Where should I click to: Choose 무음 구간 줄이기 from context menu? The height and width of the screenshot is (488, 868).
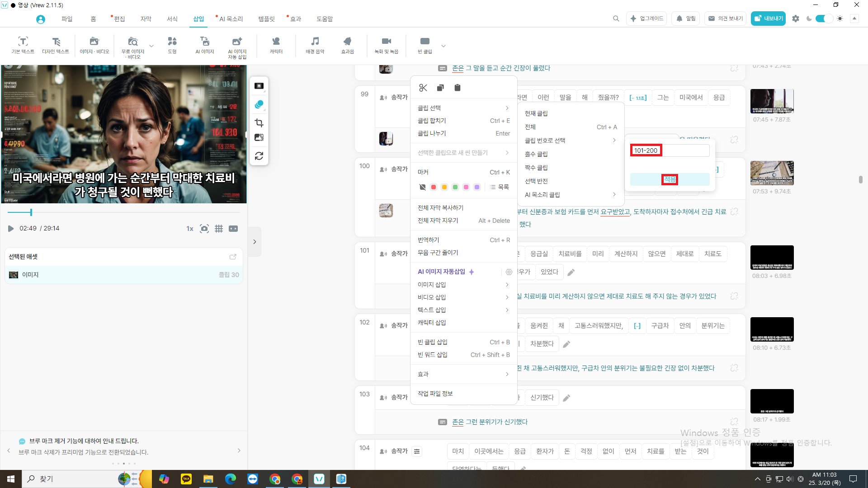coord(438,253)
